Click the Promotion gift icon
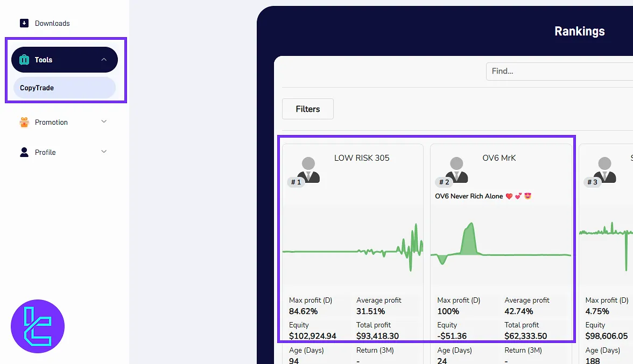633x364 pixels. pyautogui.click(x=24, y=122)
